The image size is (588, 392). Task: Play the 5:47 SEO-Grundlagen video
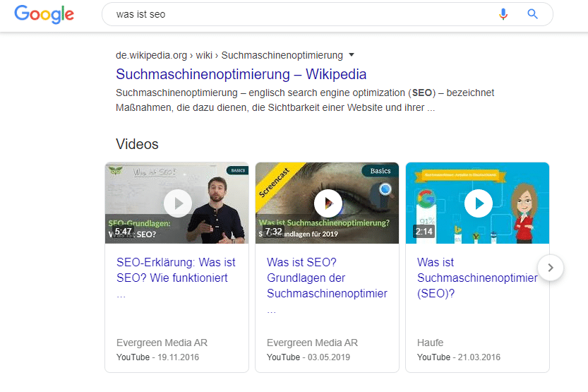coord(178,203)
